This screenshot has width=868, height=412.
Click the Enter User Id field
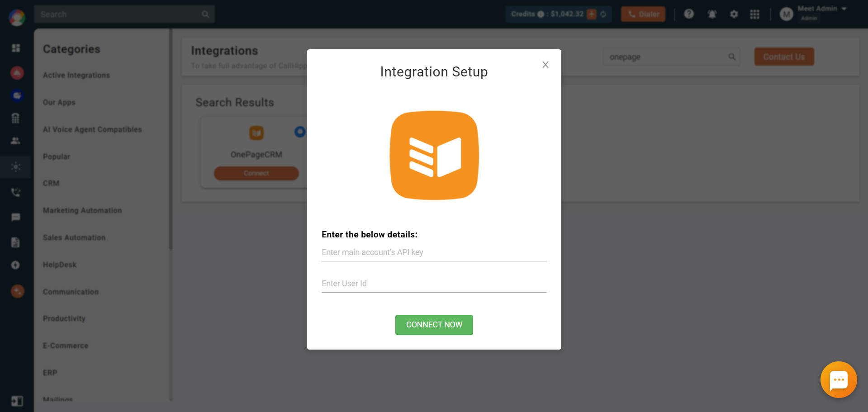pyautogui.click(x=434, y=284)
